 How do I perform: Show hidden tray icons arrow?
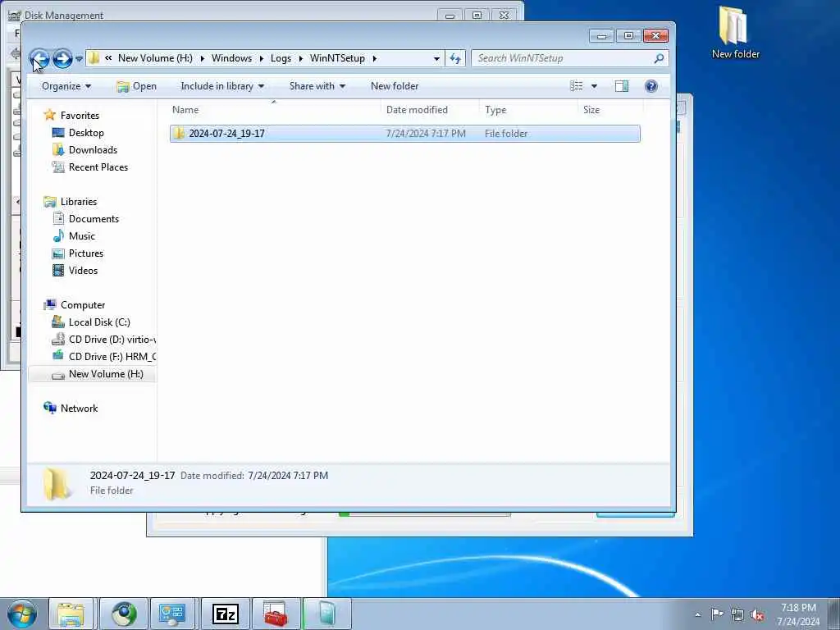(x=697, y=614)
